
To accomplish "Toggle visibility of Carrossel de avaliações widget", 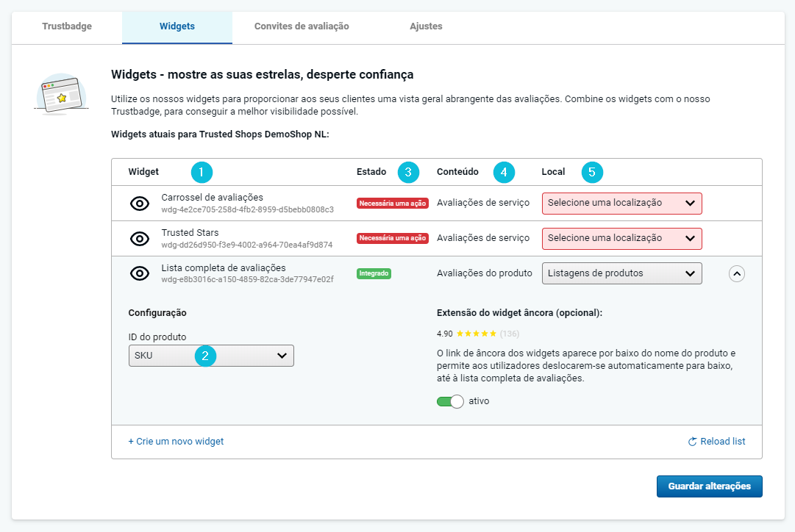I will [140, 204].
